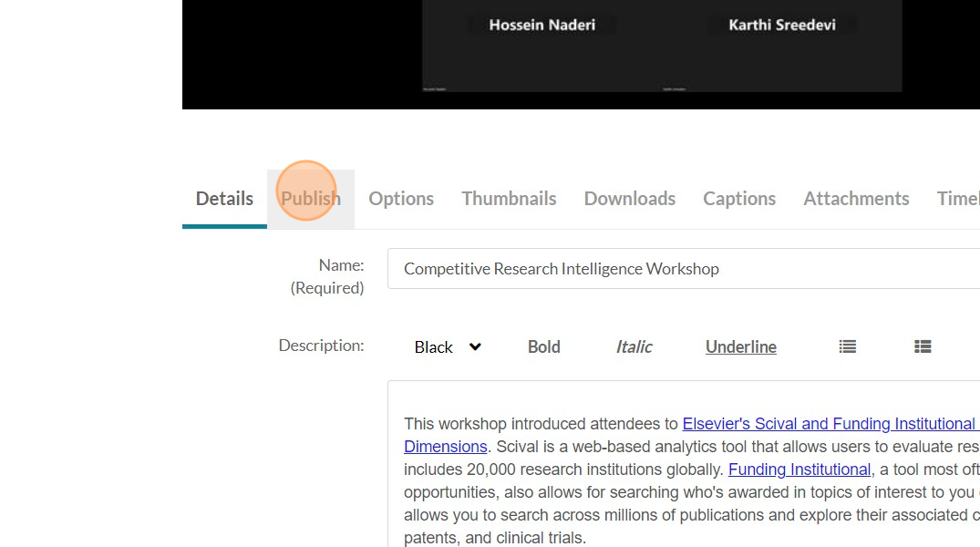The height and width of the screenshot is (547, 980).
Task: Switch to the Publish tab
Action: [x=311, y=199]
